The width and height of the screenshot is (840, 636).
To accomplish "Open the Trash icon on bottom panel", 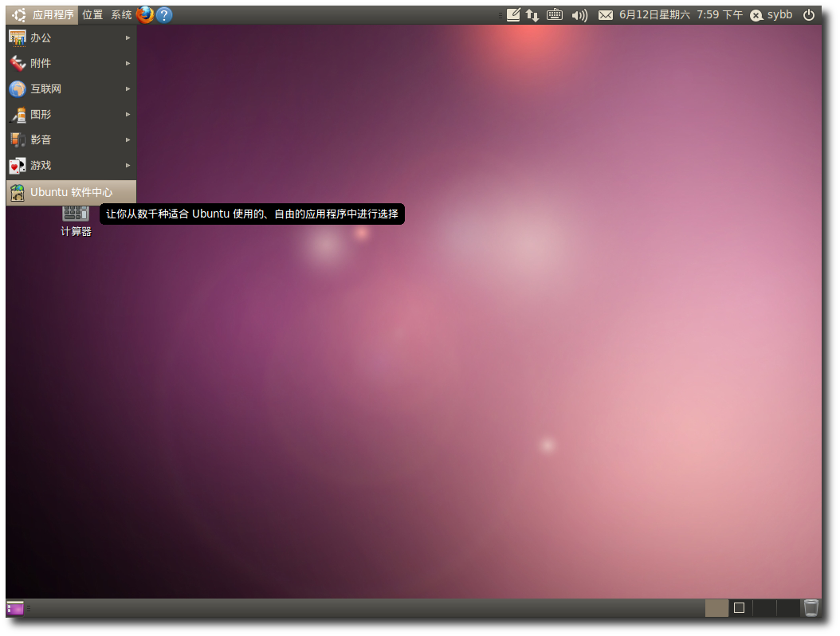I will 811,608.
